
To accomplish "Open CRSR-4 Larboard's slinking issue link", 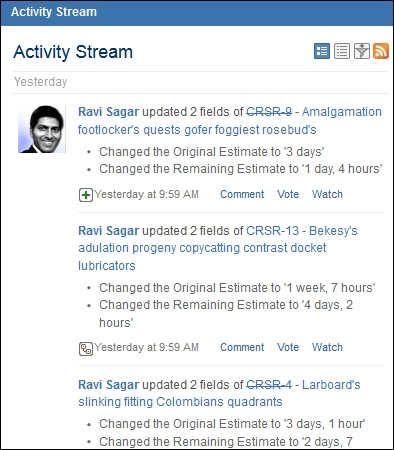I will [219, 393].
